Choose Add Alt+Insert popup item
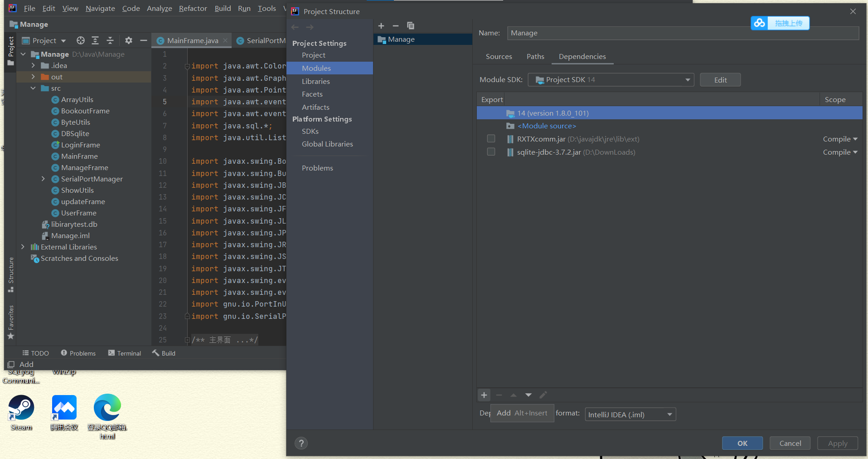The height and width of the screenshot is (459, 868). coord(522,413)
